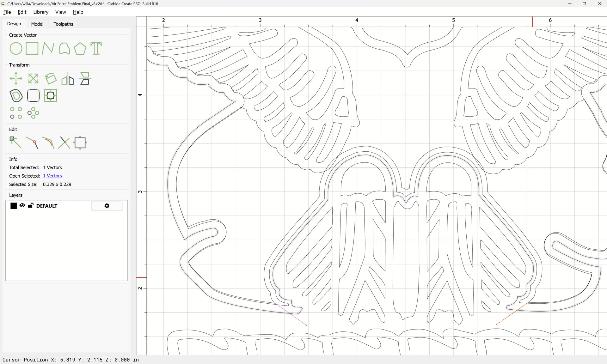Activate the Scale transform tool
Image resolution: width=607 pixels, height=364 pixels.
click(33, 79)
